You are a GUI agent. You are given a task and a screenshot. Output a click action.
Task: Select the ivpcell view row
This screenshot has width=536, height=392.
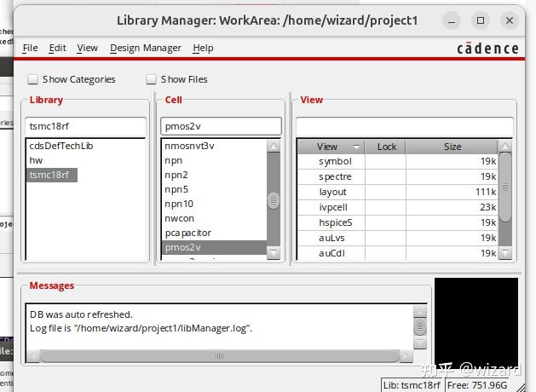398,207
